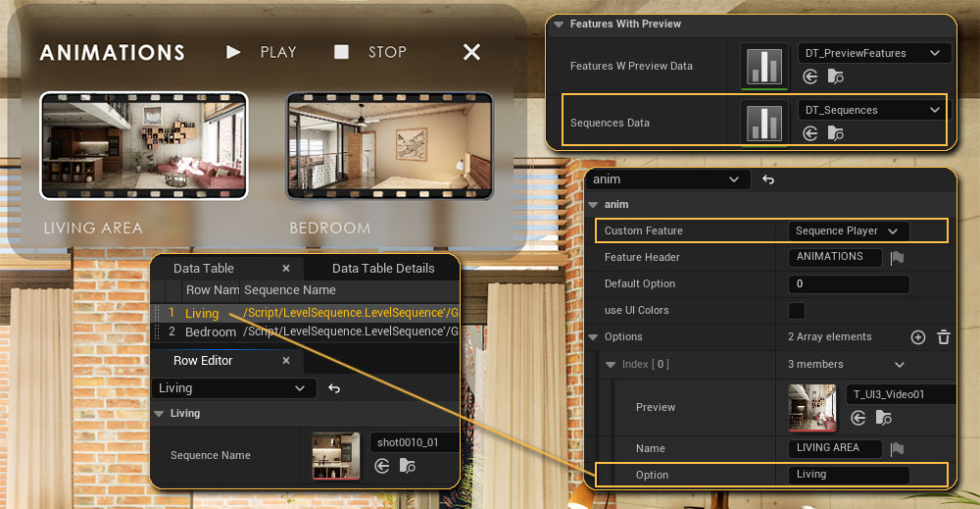Screen dimensions: 980x509
Task: Open the Sequence Player custom feature dropdown
Action: (x=848, y=230)
